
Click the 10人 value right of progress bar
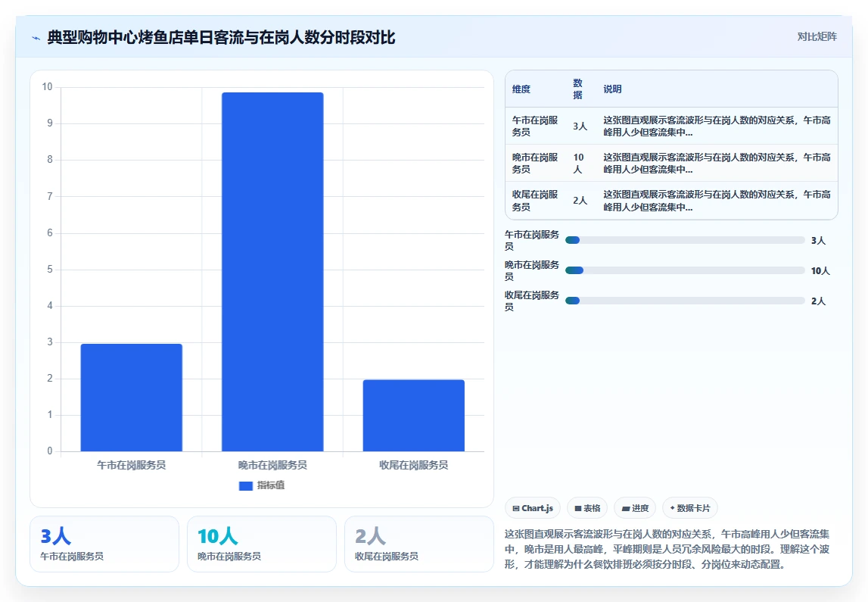820,271
